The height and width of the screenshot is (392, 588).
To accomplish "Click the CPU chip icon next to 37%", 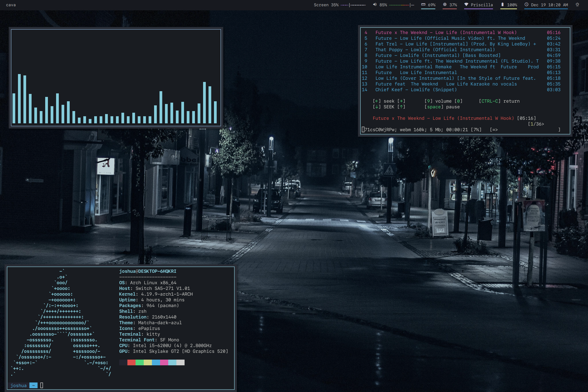I will (x=445, y=5).
